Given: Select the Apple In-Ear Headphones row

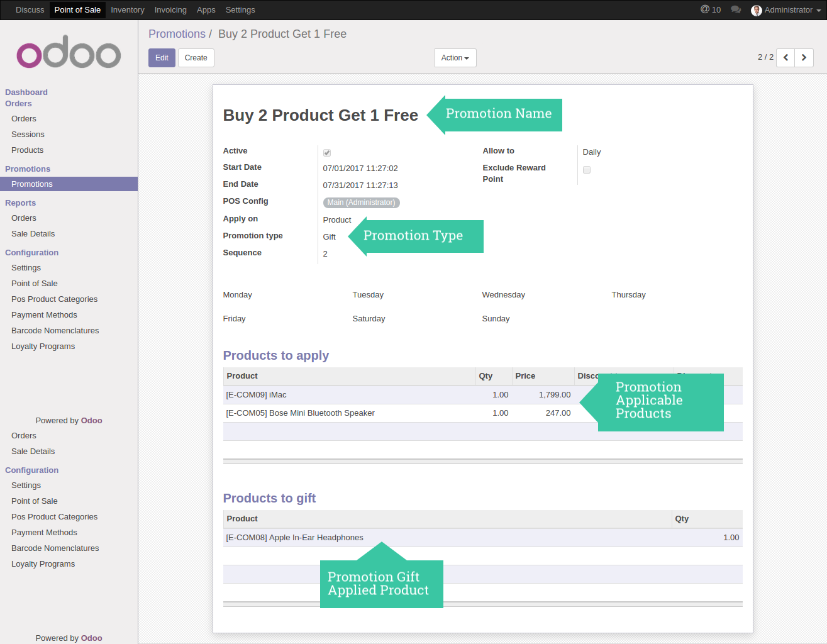Looking at the screenshot, I should [482, 538].
